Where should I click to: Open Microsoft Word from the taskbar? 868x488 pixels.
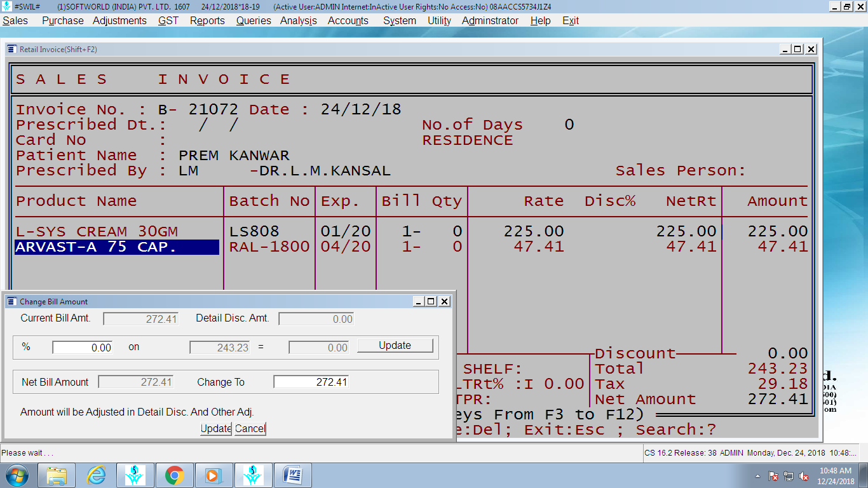[x=292, y=475]
